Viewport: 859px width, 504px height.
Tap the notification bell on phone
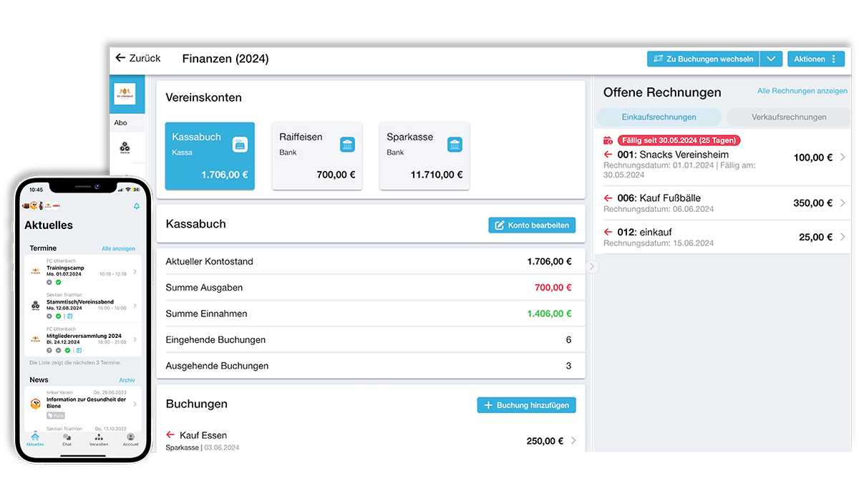point(137,206)
